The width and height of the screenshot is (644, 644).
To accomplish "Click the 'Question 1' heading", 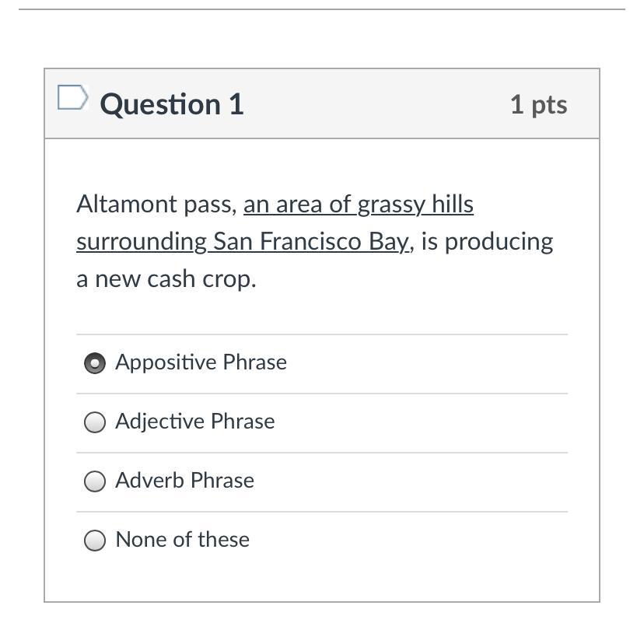I will click(x=172, y=104).
